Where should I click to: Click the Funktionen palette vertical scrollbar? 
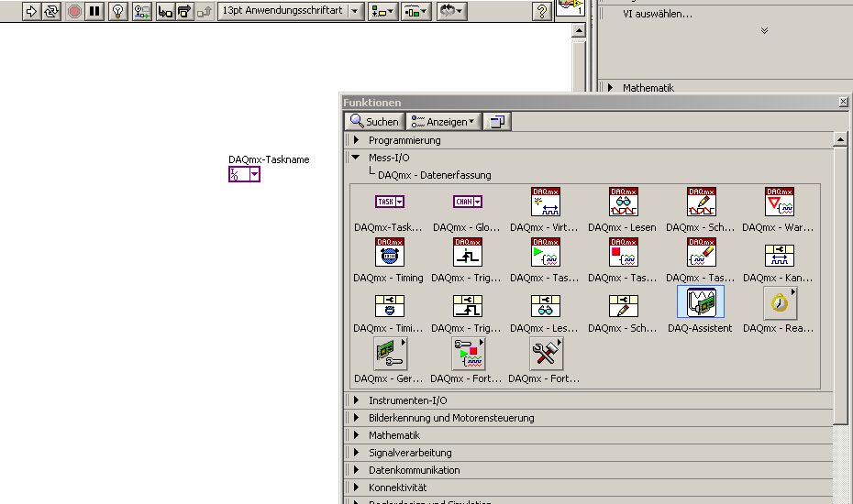(x=839, y=284)
